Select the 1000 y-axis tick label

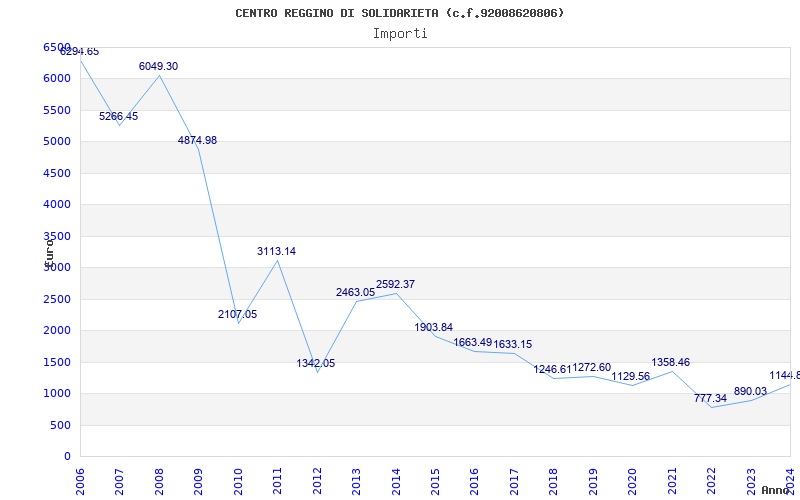pos(57,393)
